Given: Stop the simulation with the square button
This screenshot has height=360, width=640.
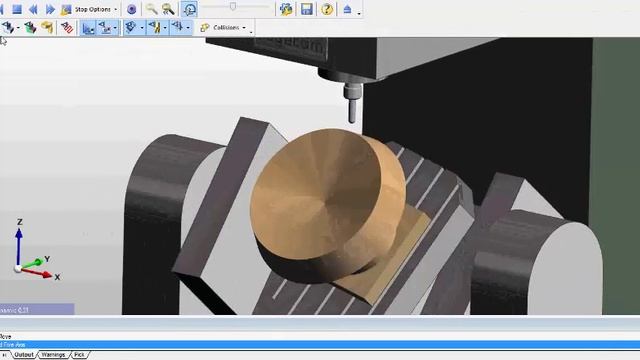Looking at the screenshot, I should (x=17, y=9).
